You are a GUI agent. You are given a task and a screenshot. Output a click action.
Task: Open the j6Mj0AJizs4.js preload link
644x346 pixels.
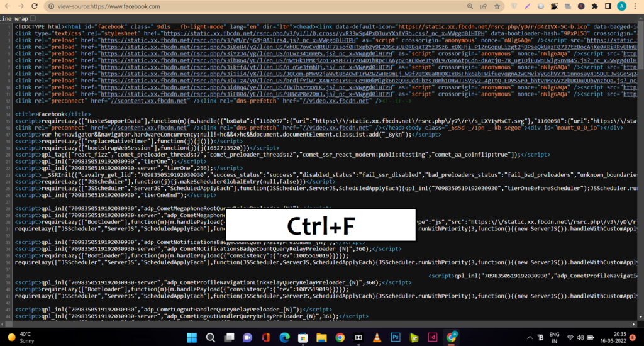[228, 40]
